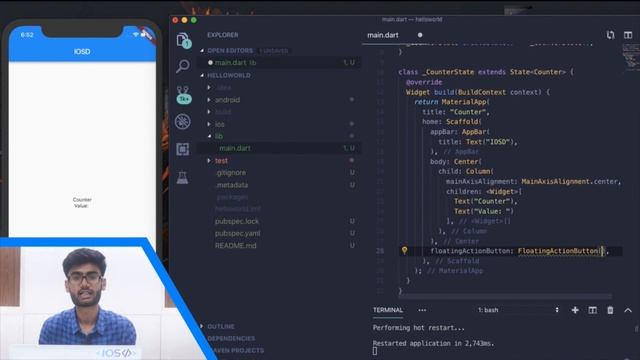Click the open changes compare icon

coord(610,35)
